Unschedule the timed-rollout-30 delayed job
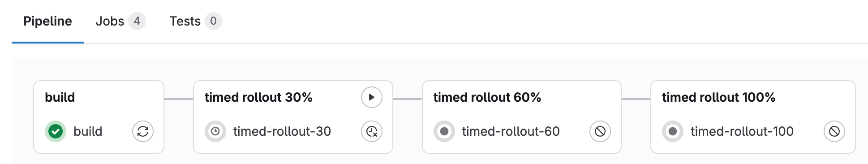Image resolution: width=868 pixels, height=164 pixels. [372, 131]
